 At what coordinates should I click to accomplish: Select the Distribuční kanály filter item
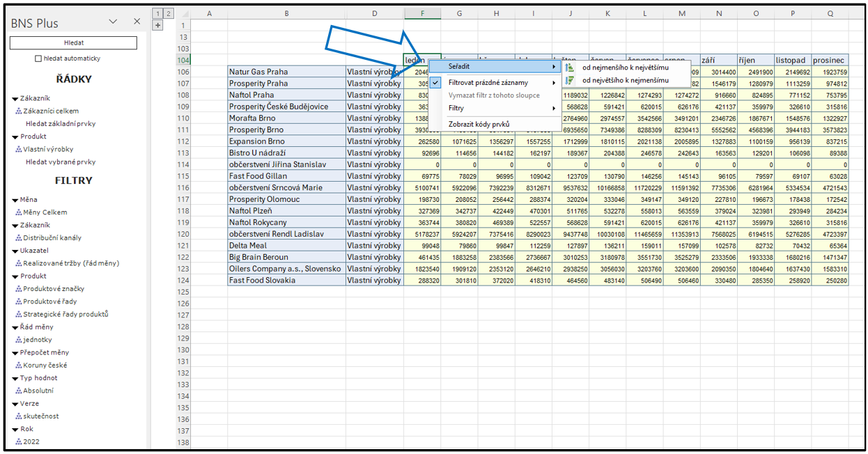click(x=52, y=237)
